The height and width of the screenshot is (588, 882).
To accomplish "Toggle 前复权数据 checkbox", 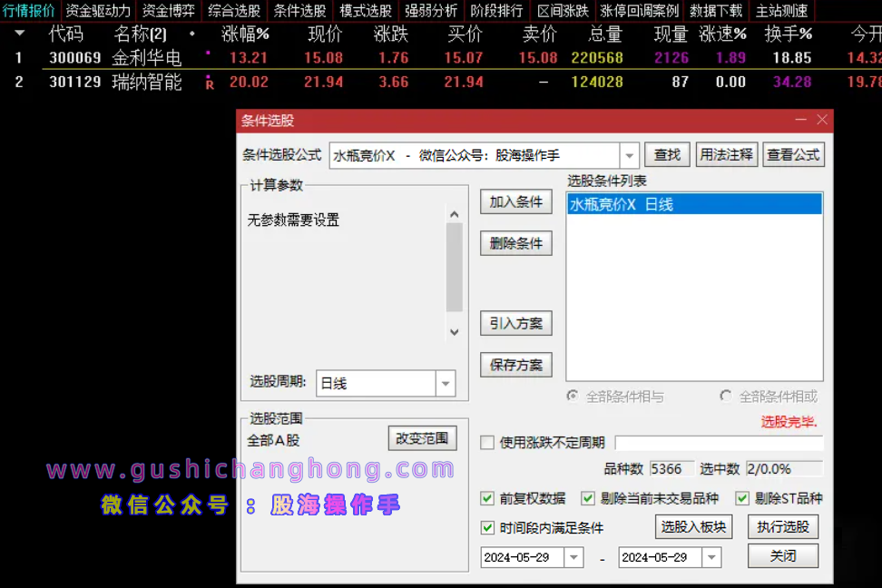I will (x=487, y=498).
